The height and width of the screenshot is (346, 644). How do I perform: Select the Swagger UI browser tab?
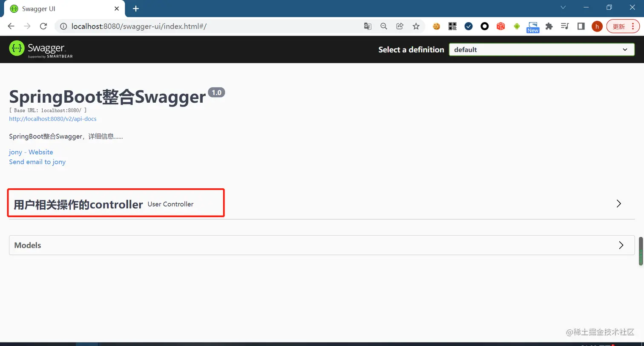tap(64, 9)
